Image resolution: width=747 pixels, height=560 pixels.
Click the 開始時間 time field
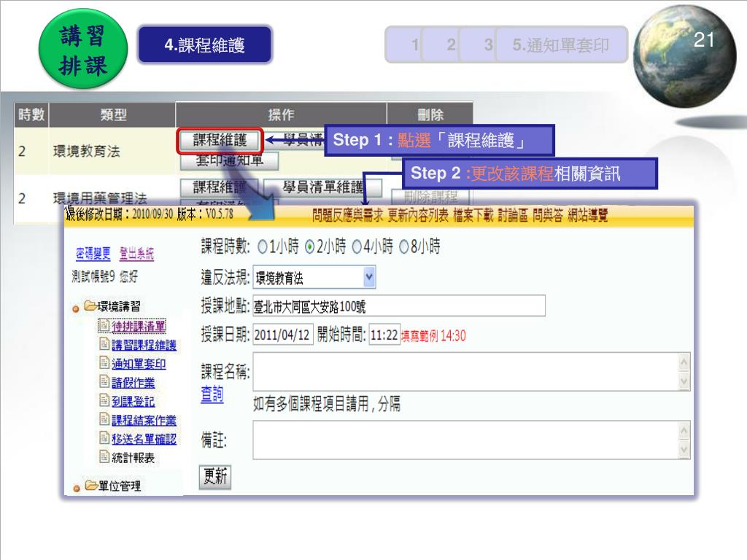(384, 335)
